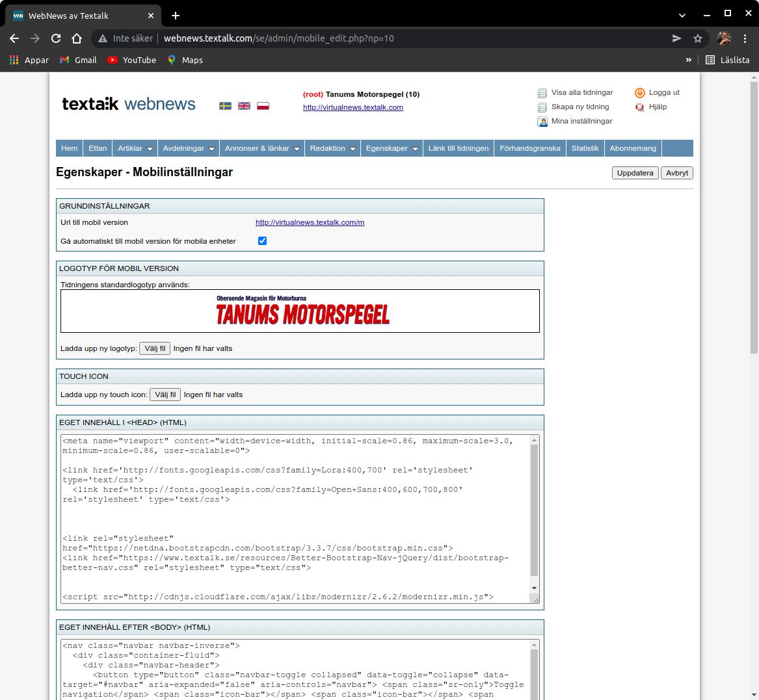
Task: Click the page vertical scrollbar thumb
Action: [754, 217]
